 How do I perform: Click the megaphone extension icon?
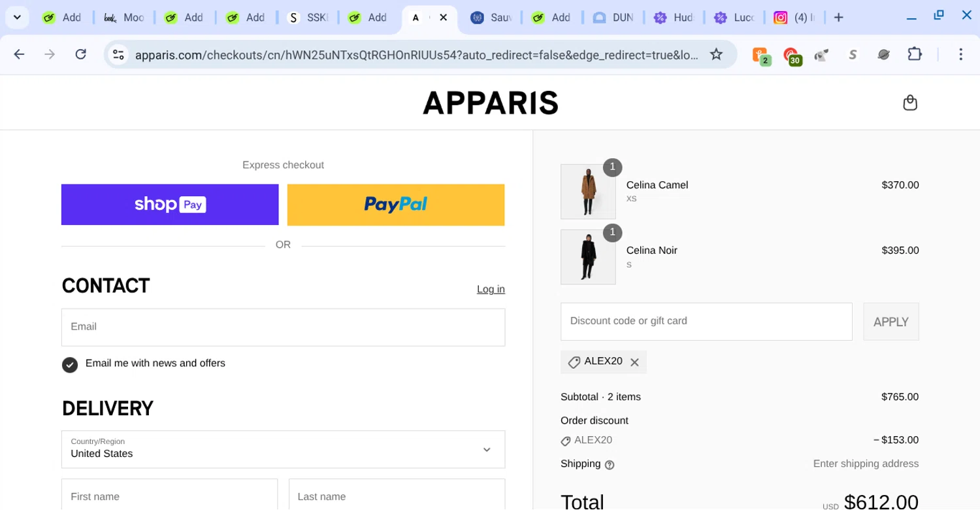point(821,56)
